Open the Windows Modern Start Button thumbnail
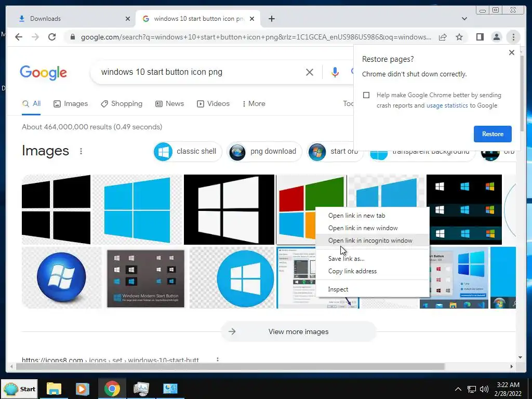 (x=145, y=278)
